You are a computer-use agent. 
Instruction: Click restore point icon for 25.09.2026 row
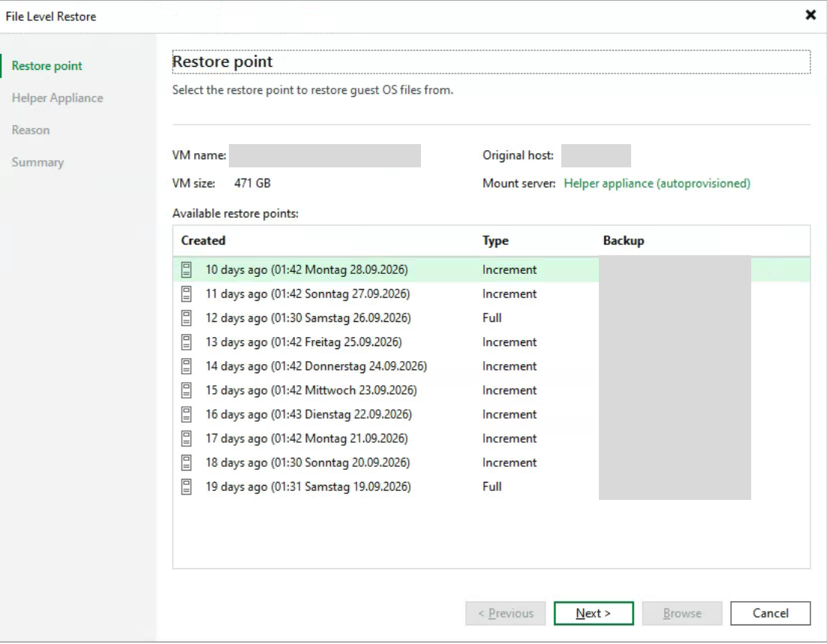click(x=186, y=342)
